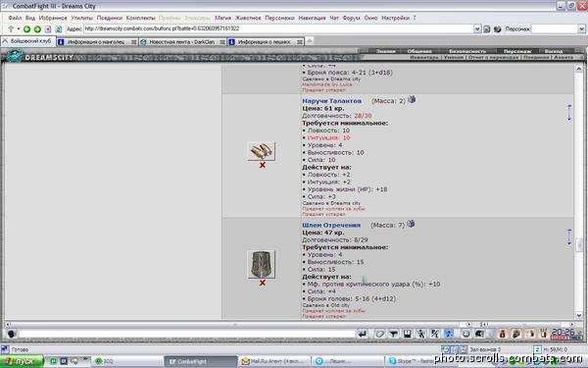This screenshot has height=368, width=588.
Task: Open the Наручи Талантов item link
Action: coord(332,101)
